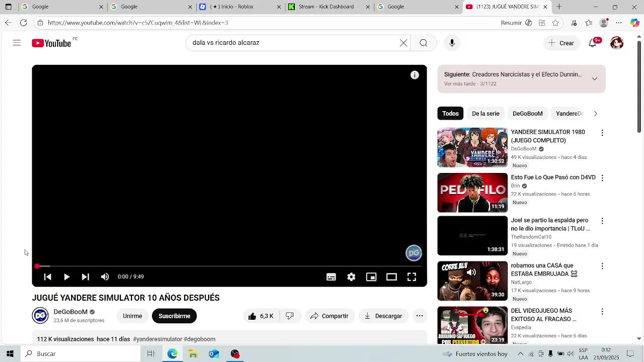Subscribe with Suscribirme button
The width and height of the screenshot is (644, 362).
point(175,316)
